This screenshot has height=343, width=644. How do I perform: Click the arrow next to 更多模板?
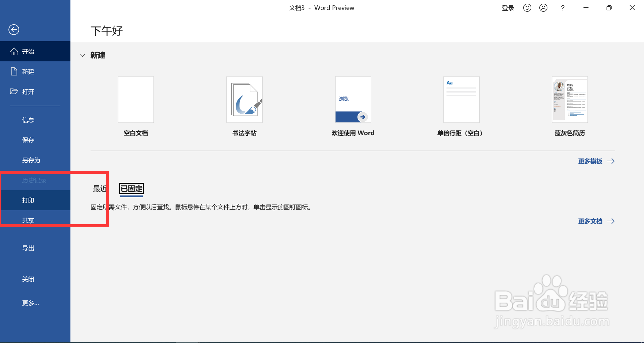coord(611,161)
